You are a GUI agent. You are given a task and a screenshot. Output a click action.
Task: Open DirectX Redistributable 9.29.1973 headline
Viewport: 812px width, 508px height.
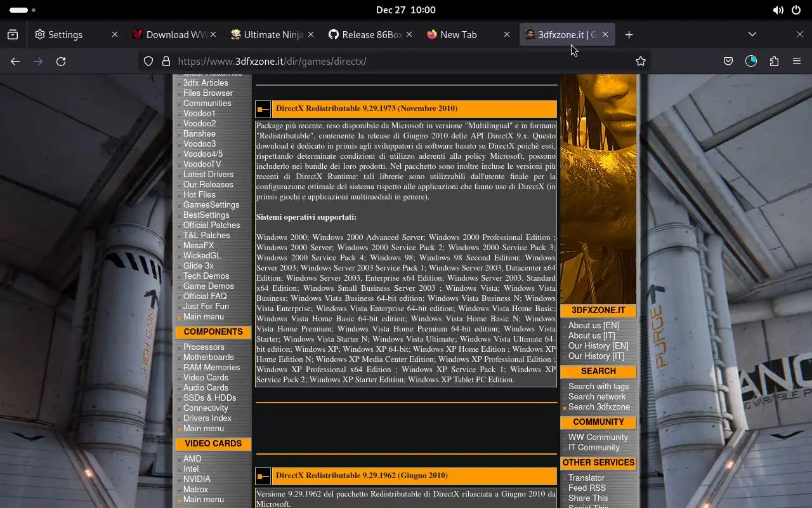coord(367,109)
